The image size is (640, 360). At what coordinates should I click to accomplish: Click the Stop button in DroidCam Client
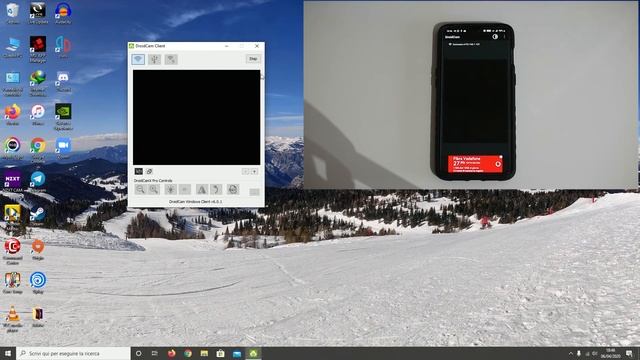point(253,59)
